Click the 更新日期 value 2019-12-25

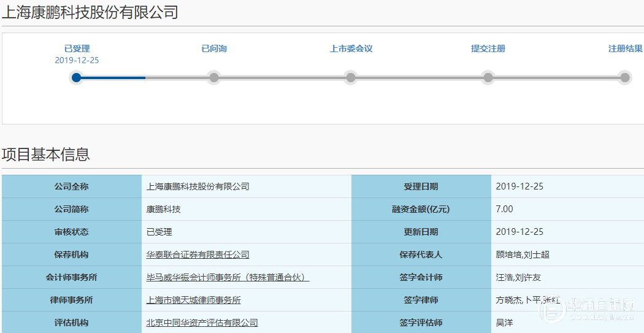click(567, 232)
